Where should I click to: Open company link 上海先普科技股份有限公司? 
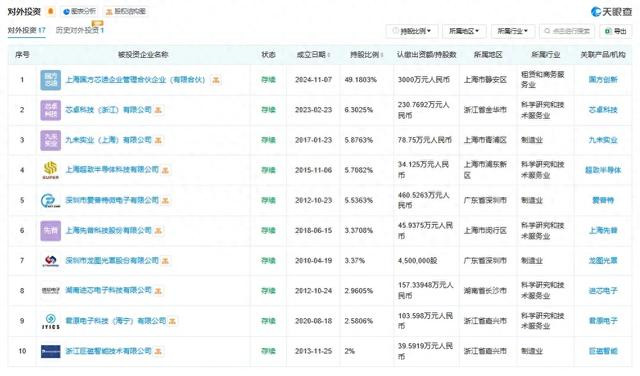click(108, 230)
